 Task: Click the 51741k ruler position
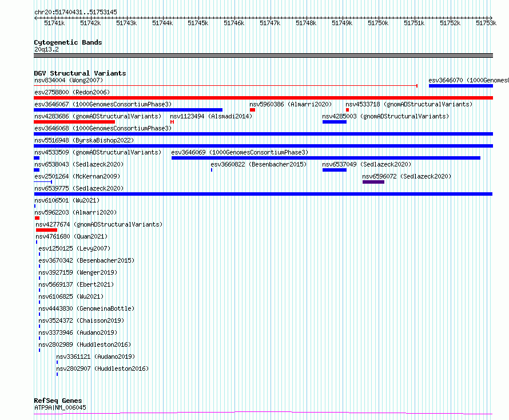tap(54, 23)
